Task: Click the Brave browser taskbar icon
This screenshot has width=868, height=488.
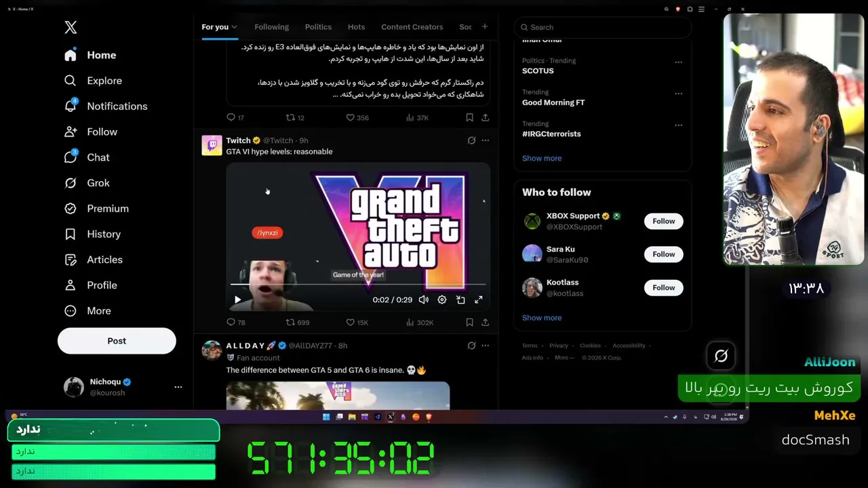Action: point(429,417)
